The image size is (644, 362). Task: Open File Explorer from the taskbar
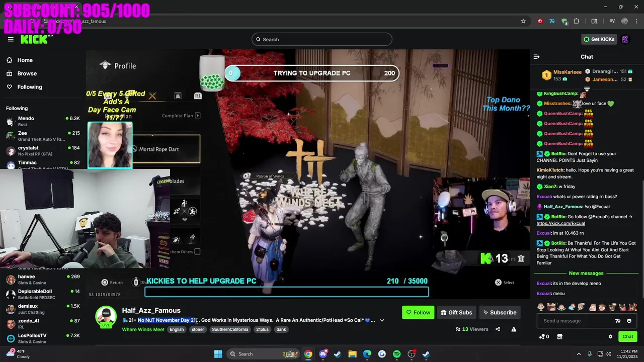coord(352,354)
